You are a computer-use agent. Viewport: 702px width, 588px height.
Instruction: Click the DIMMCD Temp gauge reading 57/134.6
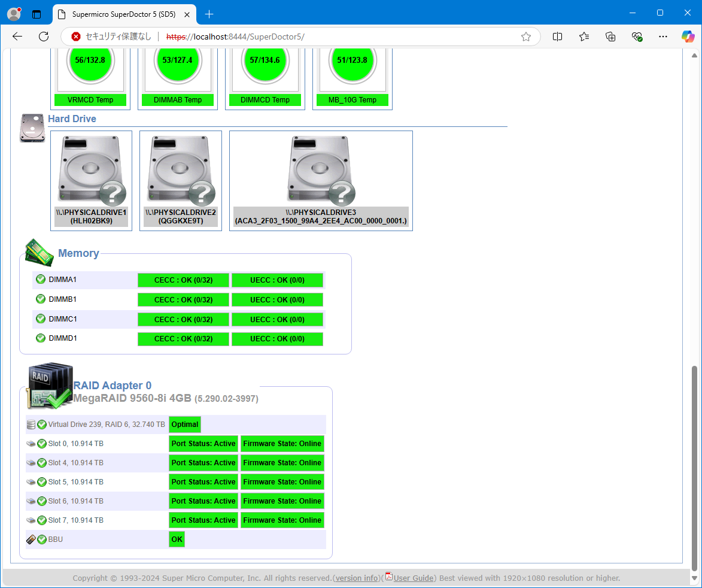[x=265, y=60]
